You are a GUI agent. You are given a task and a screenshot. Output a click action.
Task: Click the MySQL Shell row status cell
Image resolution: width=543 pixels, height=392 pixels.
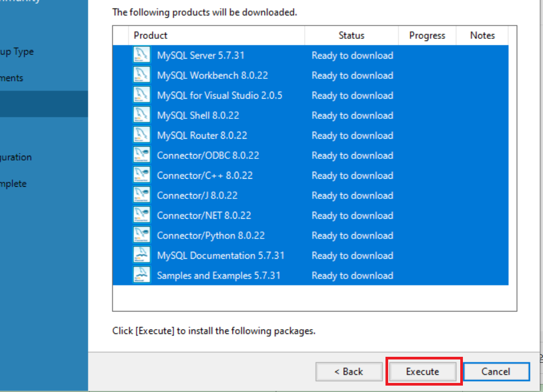coord(352,116)
